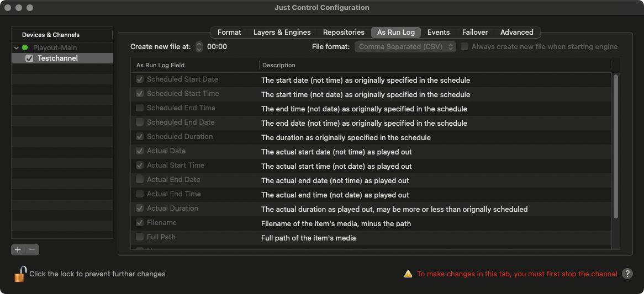Switch to the Format tab
Screen dimensions: 644x294
pos(229,33)
